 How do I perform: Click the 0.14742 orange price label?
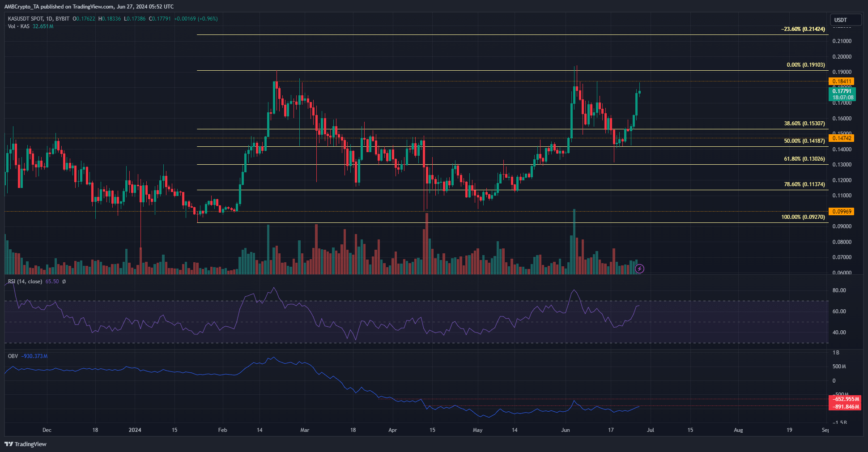pos(842,138)
